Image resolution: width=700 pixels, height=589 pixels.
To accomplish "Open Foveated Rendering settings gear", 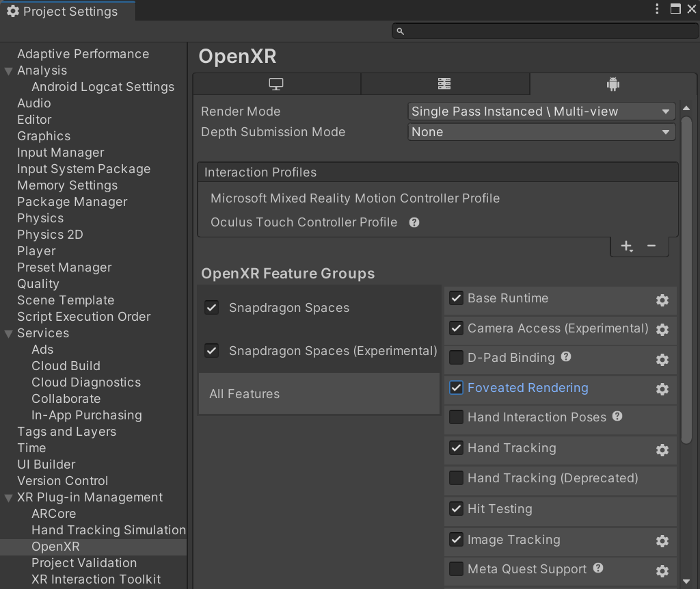I will pyautogui.click(x=662, y=389).
